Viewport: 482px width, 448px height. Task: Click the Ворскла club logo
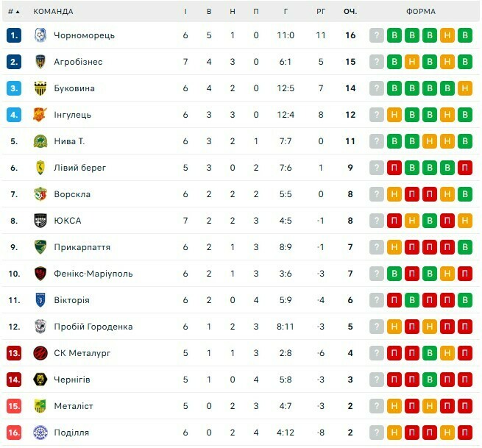tap(40, 194)
